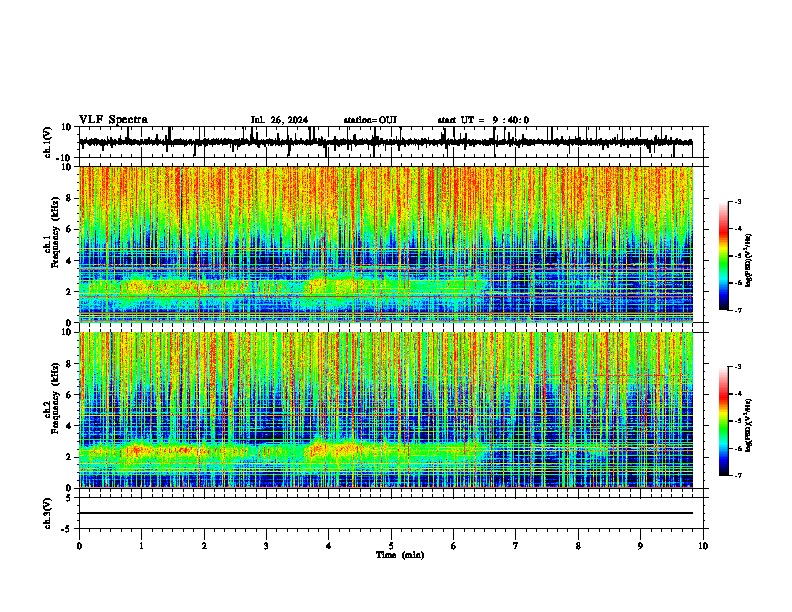Click the ch.2 frequency tick label '6'
Image resolution: width=792 pixels, height=612 pixels.
tap(69, 395)
